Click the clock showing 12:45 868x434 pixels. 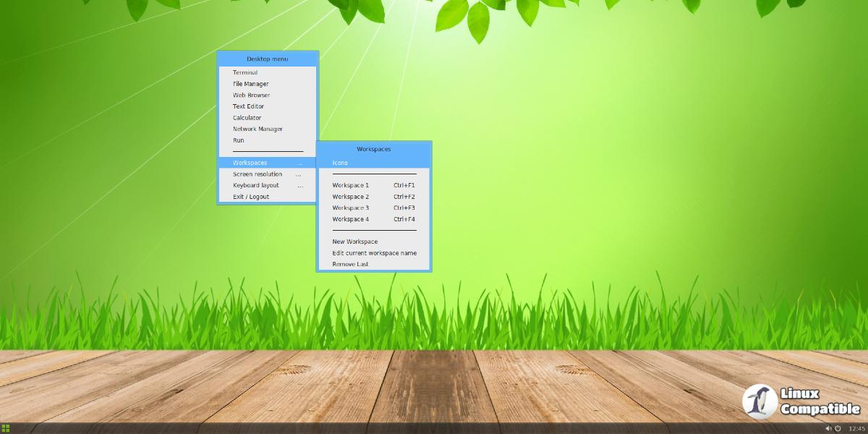856,428
